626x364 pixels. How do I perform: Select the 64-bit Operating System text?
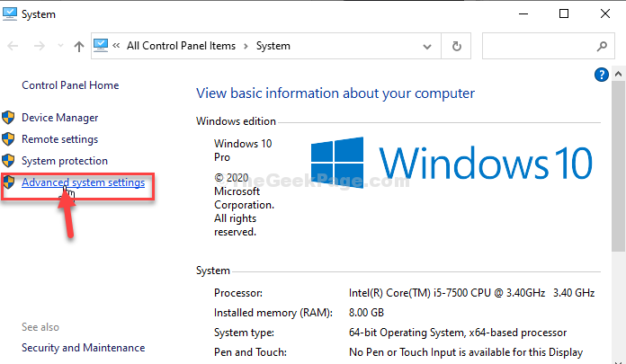(458, 333)
